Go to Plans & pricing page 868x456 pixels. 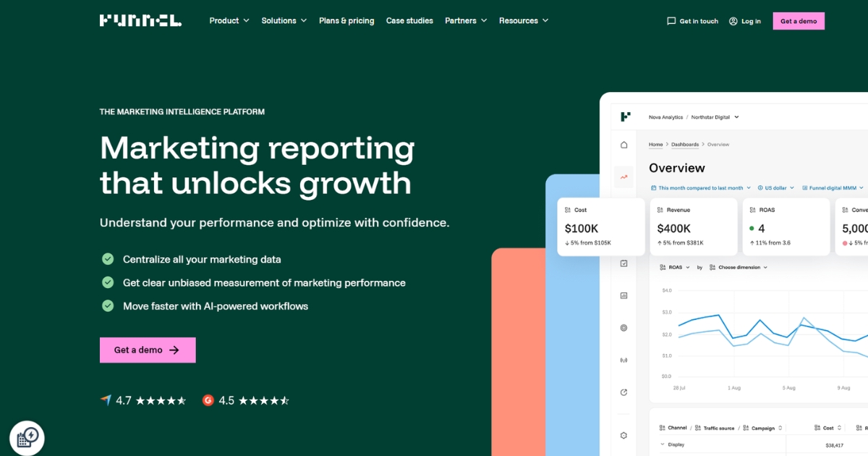[346, 21]
